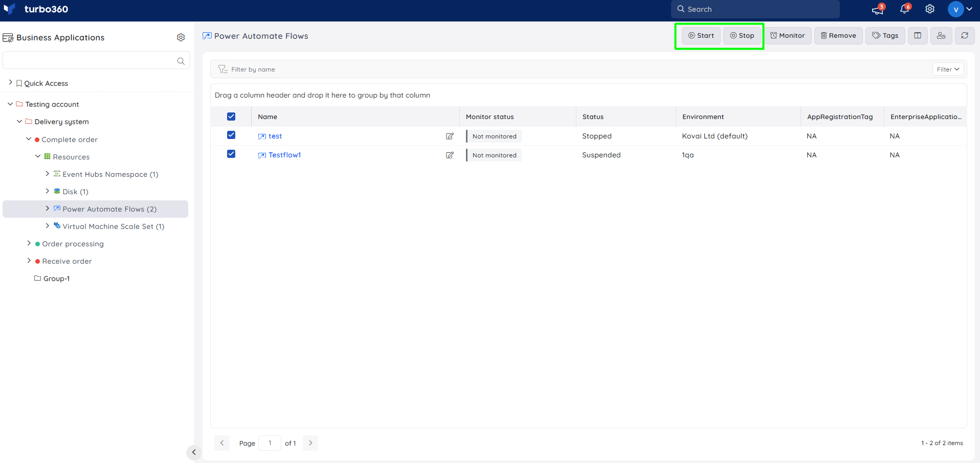Collapse Resources node
Screen dimensions: 980x463
(38, 156)
